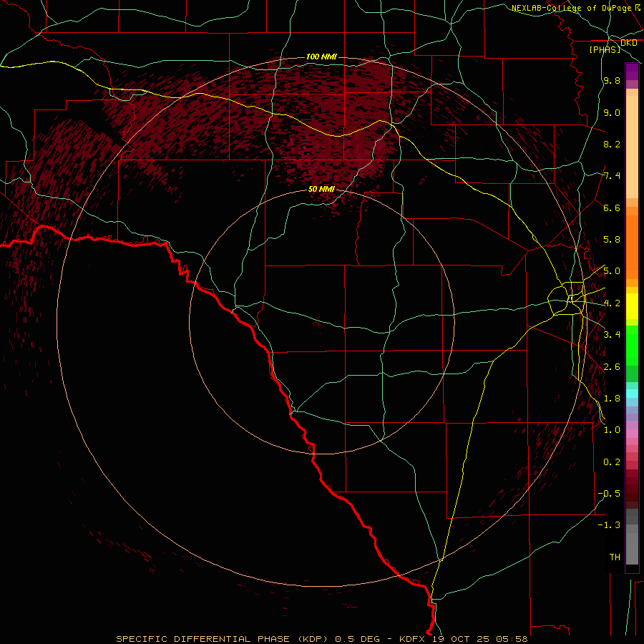Click the 50 NMI range ring label

[x=321, y=190]
